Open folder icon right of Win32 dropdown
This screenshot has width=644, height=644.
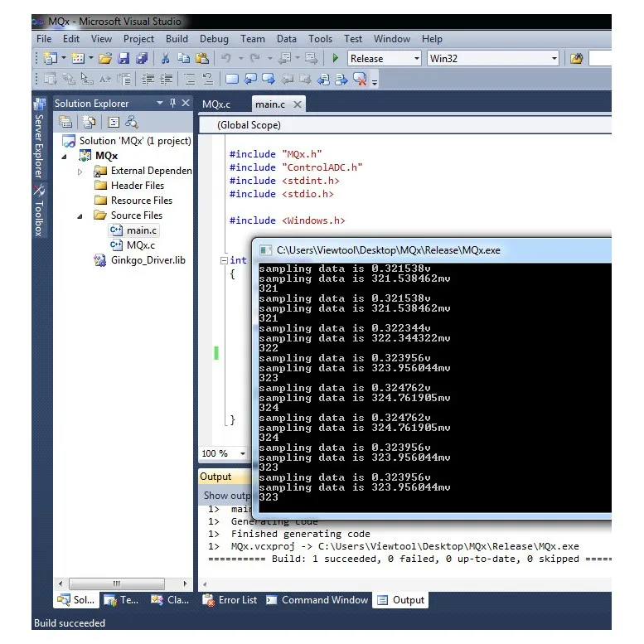tap(576, 58)
